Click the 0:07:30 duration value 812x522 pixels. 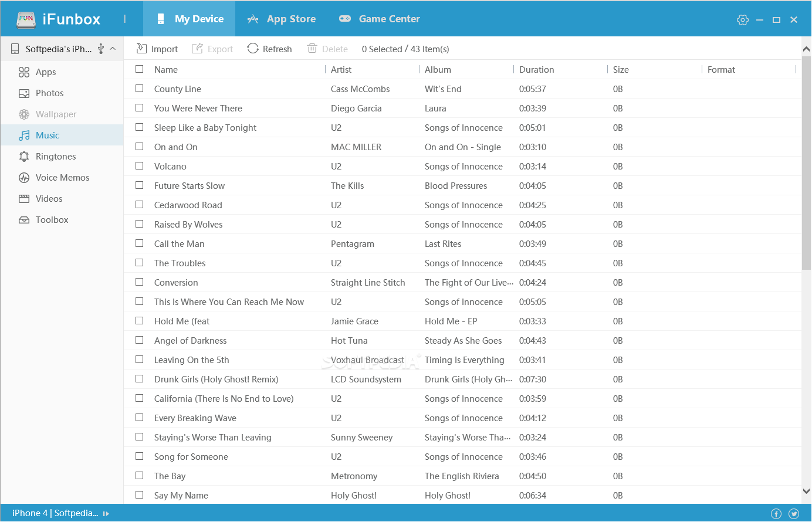(533, 379)
